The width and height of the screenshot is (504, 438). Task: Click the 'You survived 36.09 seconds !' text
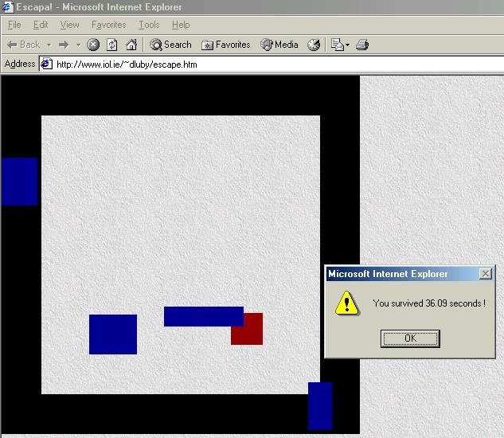(x=429, y=303)
